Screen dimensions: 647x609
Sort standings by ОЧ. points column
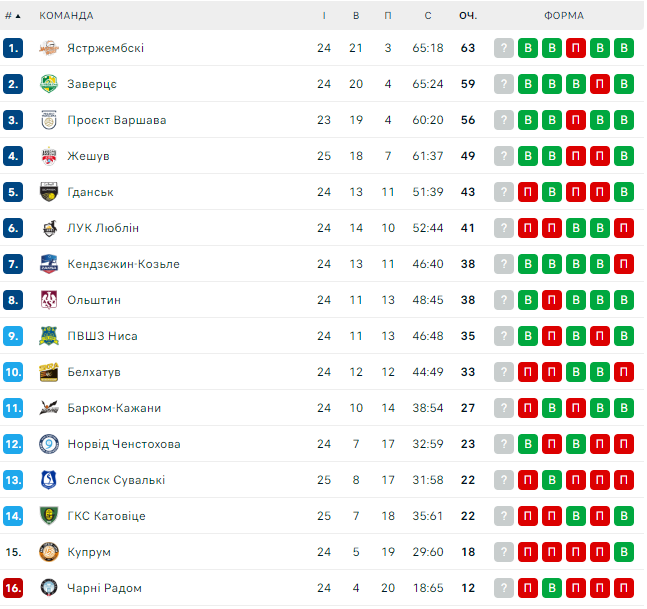467,16
